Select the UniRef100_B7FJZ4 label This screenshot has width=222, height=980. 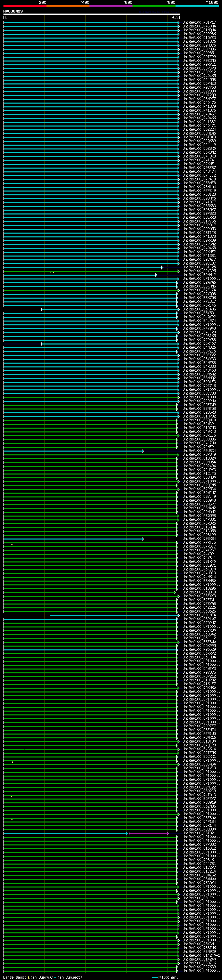pyautogui.click(x=199, y=290)
